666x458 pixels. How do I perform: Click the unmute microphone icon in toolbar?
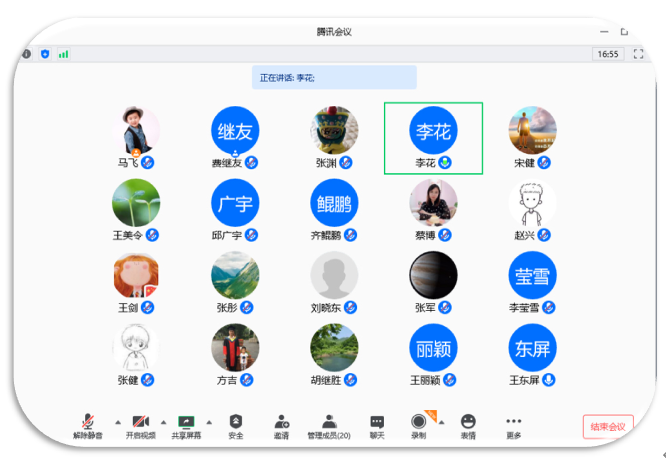[x=88, y=421]
